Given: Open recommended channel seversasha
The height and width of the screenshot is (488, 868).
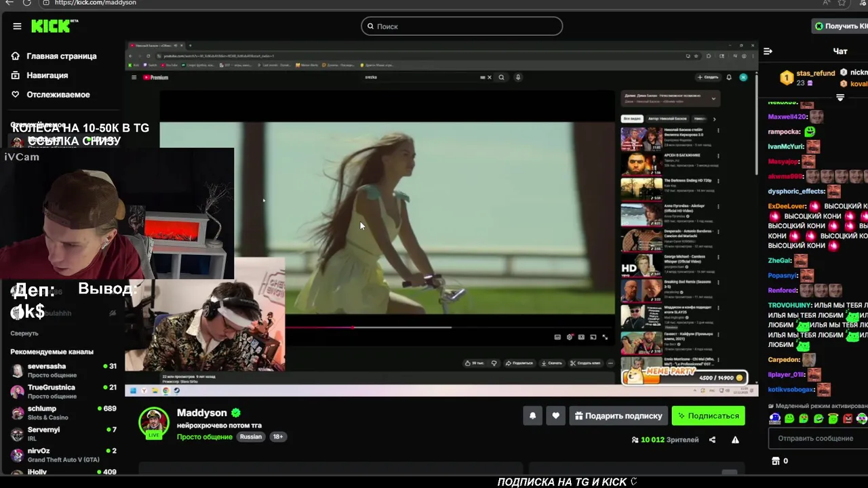Looking at the screenshot, I should coord(63,370).
